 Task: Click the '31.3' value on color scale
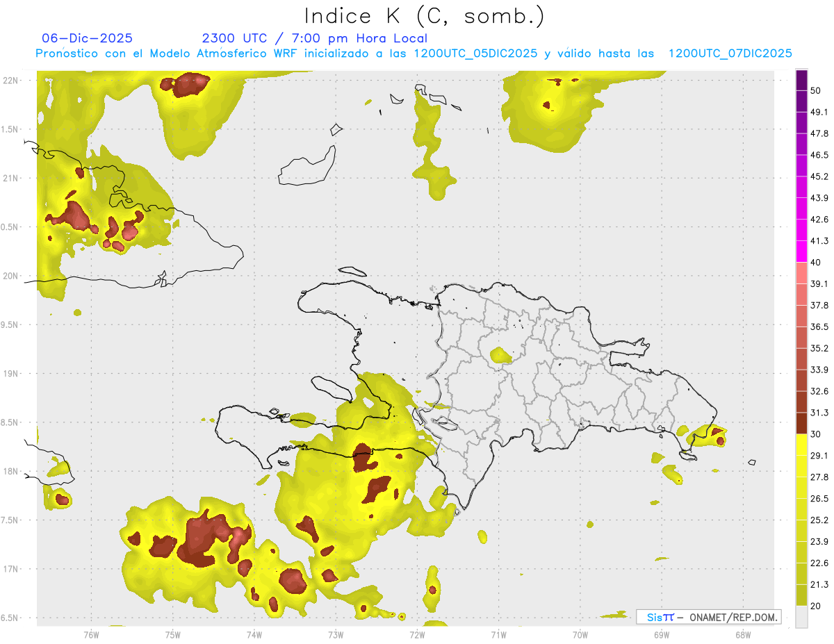click(x=819, y=413)
